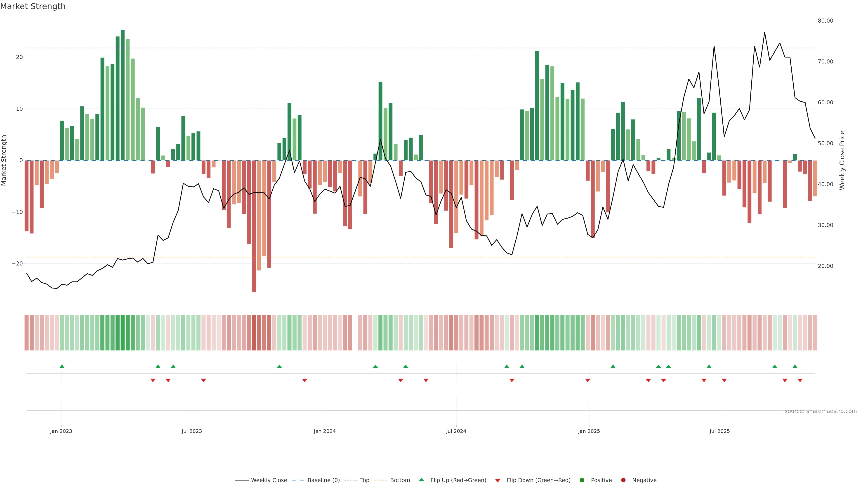Click the Market Strength chart title
The height and width of the screenshot is (488, 868).
coord(33,6)
